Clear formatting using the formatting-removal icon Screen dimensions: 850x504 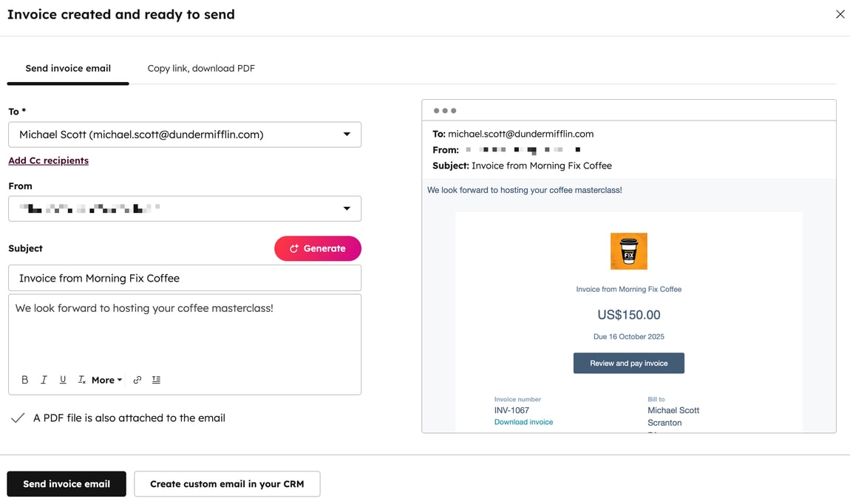point(82,379)
